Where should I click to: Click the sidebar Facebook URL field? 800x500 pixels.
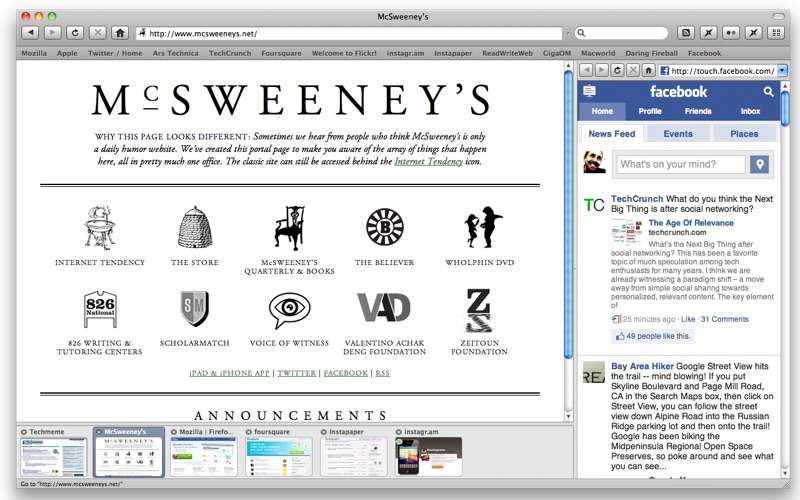point(717,71)
